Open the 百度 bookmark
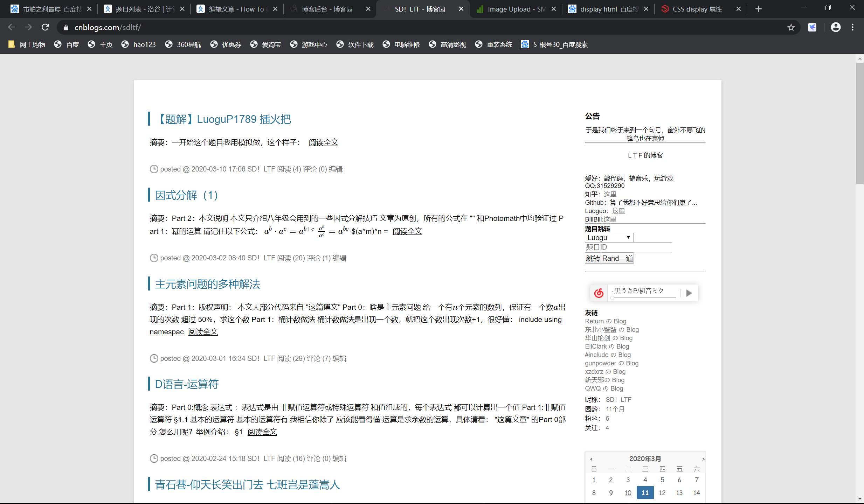864x504 pixels. point(67,44)
